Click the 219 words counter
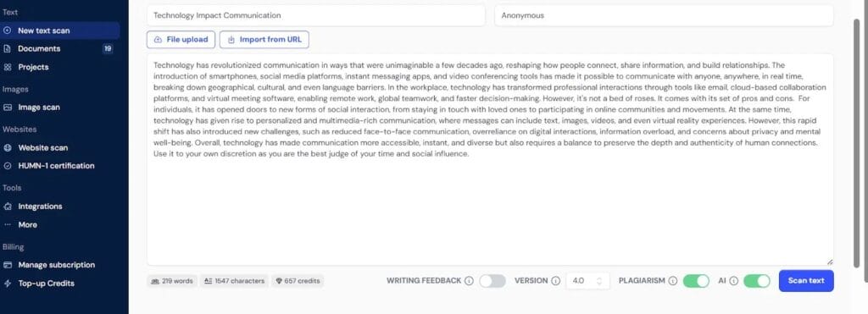868x314 pixels. 172,281
